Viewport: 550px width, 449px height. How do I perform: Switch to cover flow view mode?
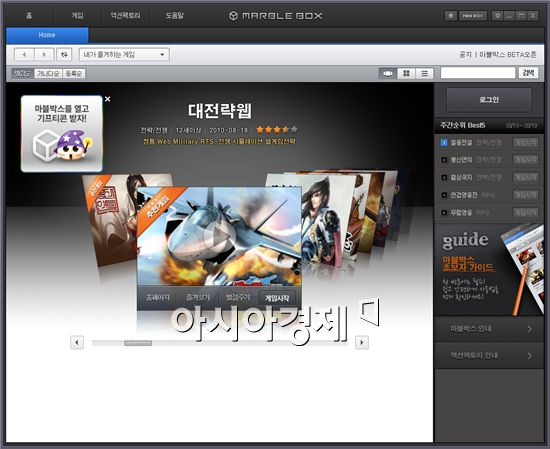pyautogui.click(x=388, y=73)
